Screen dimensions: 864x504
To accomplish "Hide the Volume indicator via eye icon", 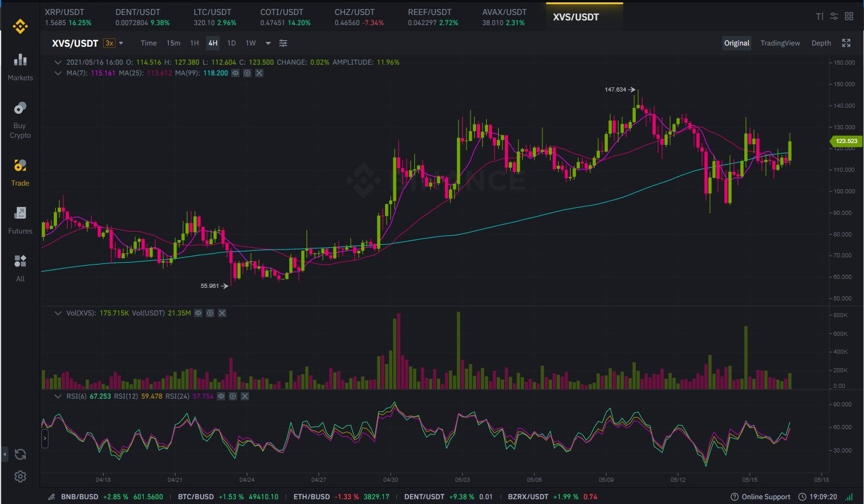I will (198, 313).
